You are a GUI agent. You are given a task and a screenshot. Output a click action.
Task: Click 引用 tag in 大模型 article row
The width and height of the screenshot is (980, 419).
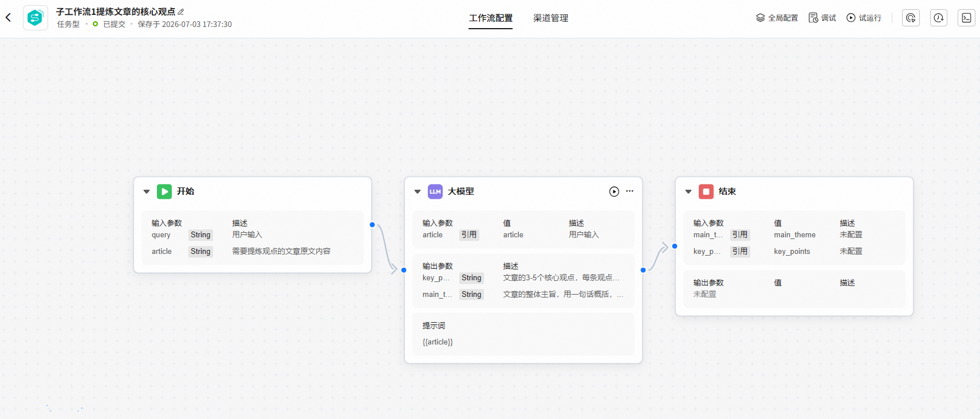[469, 235]
